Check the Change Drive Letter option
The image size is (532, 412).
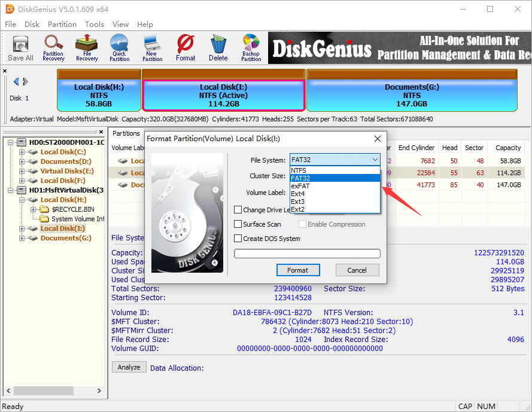pyautogui.click(x=238, y=210)
